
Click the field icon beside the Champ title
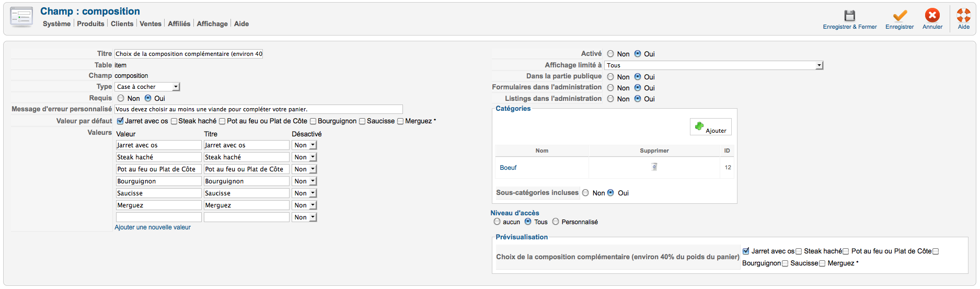(21, 17)
